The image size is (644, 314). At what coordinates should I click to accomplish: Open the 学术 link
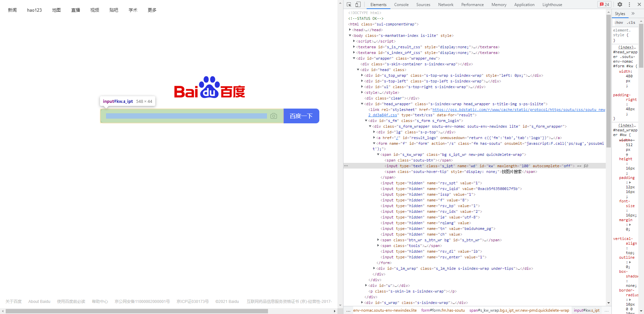(x=133, y=10)
